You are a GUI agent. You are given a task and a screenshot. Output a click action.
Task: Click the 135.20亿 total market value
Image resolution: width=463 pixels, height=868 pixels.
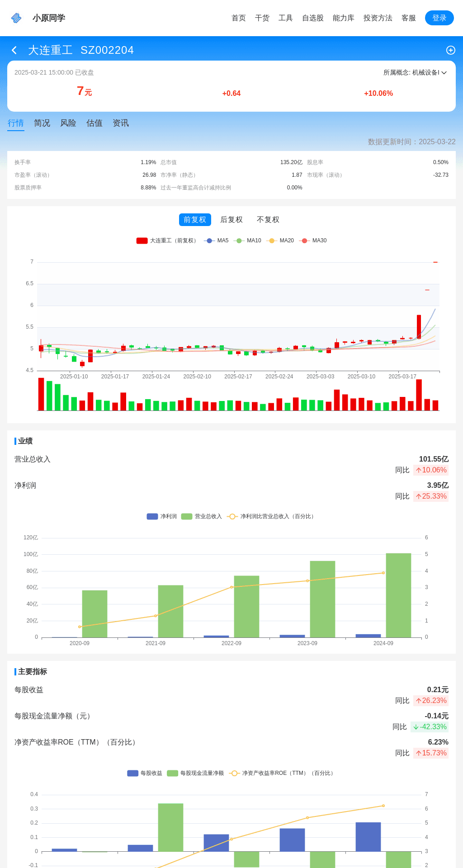point(291,162)
